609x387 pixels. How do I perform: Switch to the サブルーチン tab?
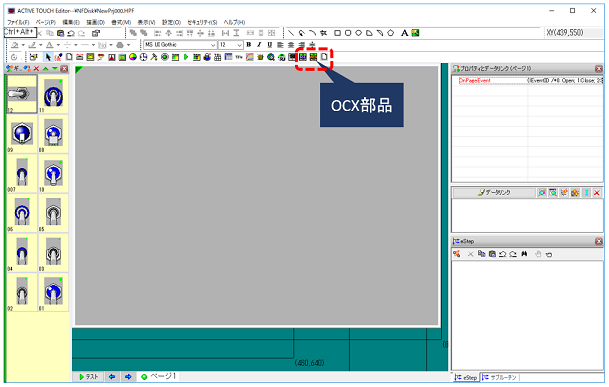pyautogui.click(x=500, y=377)
